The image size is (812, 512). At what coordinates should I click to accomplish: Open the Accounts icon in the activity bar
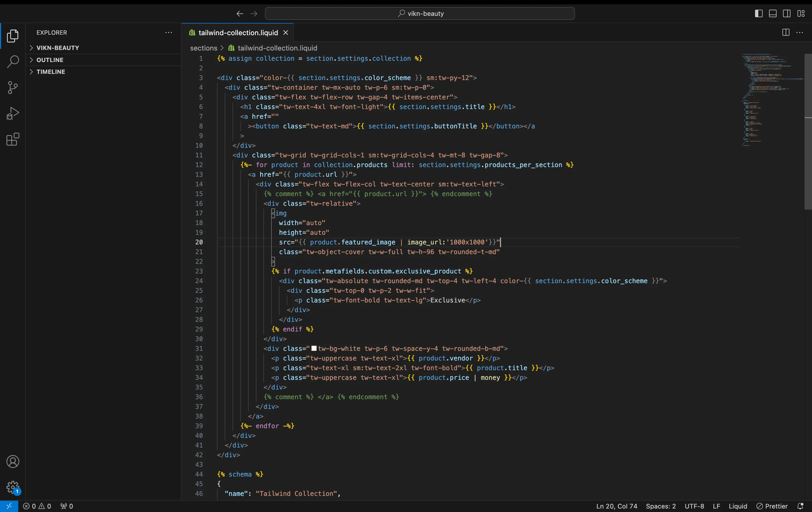[13, 461]
